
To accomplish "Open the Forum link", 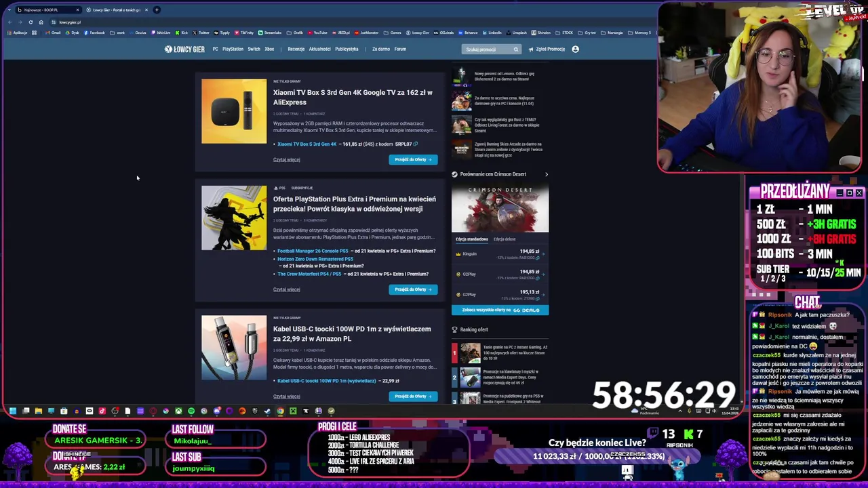I will 400,49.
